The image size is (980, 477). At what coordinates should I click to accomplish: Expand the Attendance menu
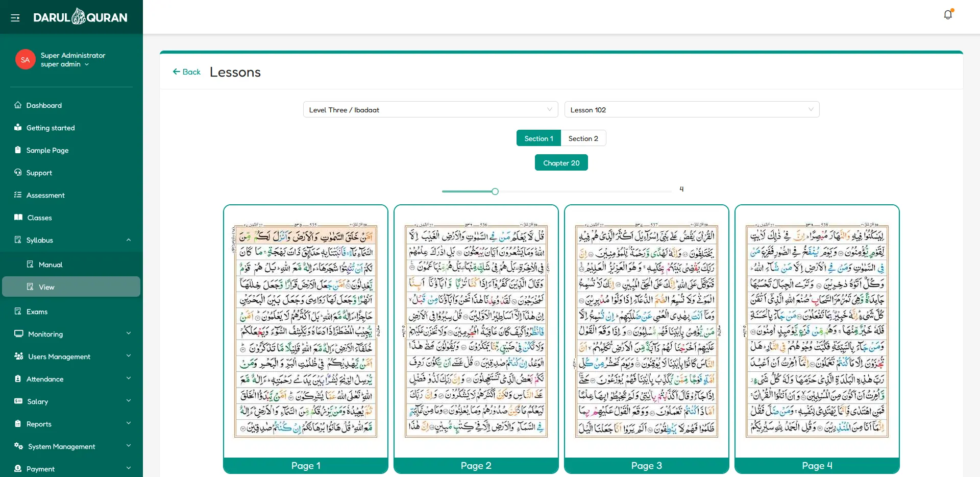(x=128, y=378)
